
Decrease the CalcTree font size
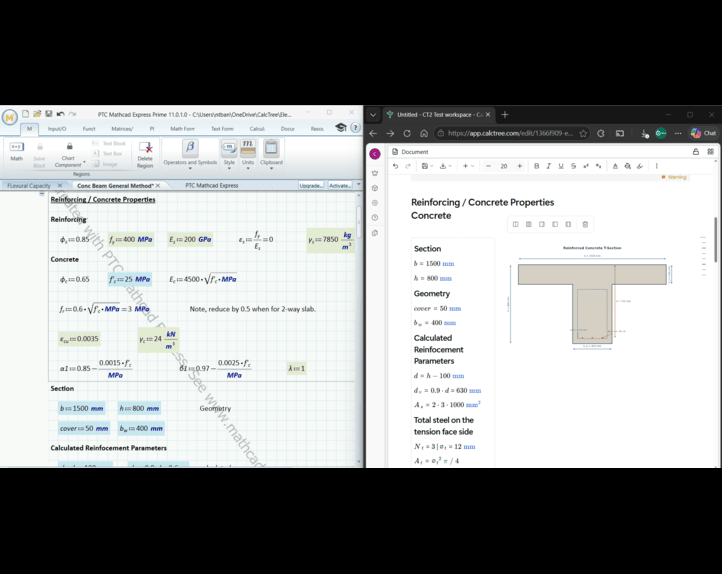[489, 166]
